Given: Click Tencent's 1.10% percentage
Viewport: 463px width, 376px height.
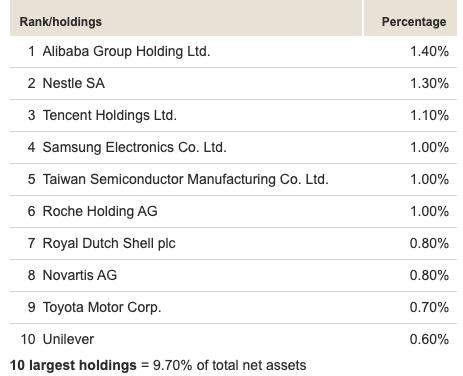Looking at the screenshot, I should (x=429, y=115).
